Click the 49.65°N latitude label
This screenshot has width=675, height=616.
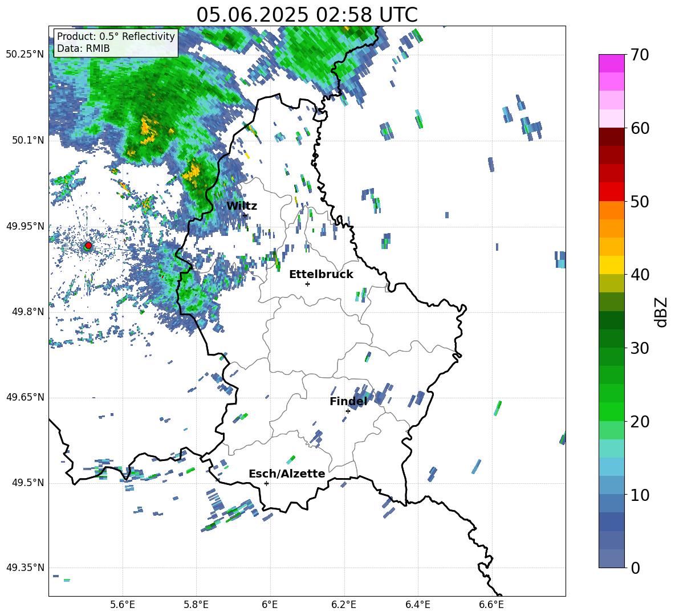click(x=25, y=397)
